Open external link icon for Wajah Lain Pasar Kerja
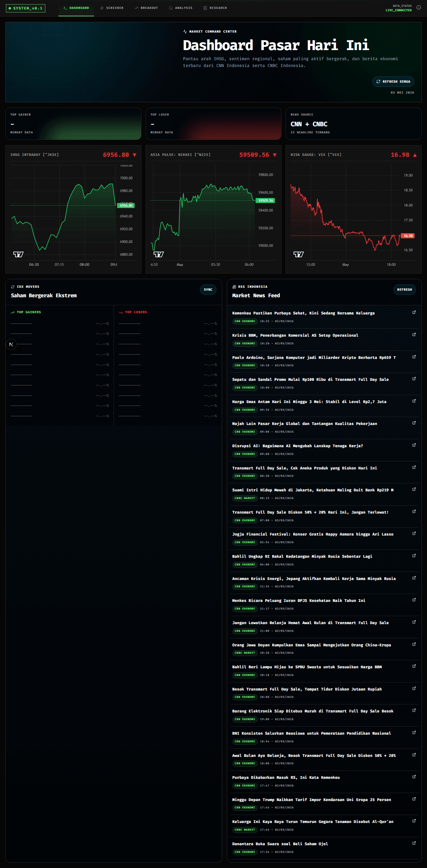 click(414, 423)
